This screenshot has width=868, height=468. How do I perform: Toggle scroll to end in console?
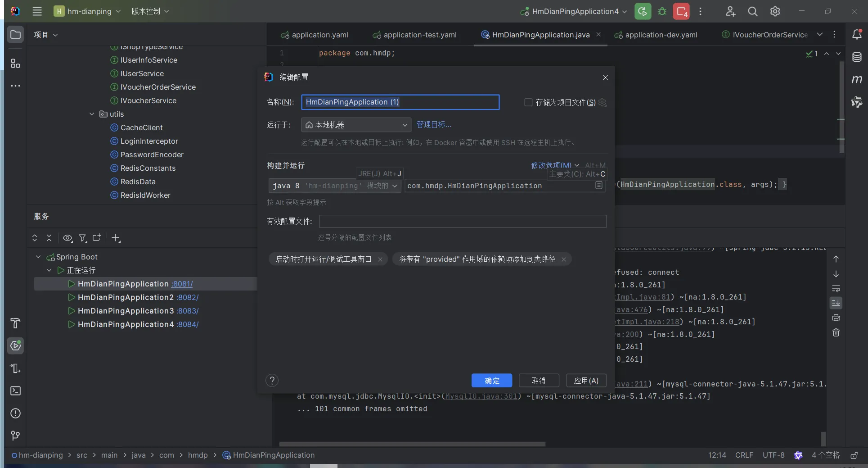[x=836, y=303]
